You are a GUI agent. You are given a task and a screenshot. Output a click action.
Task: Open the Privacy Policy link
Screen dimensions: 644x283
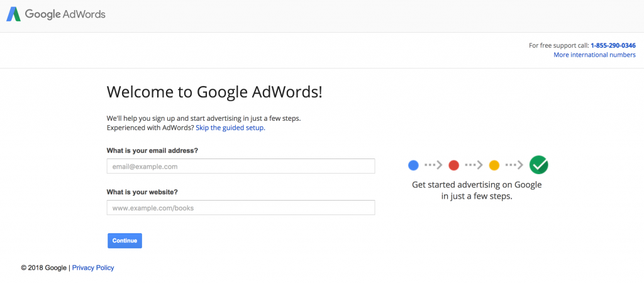point(93,268)
